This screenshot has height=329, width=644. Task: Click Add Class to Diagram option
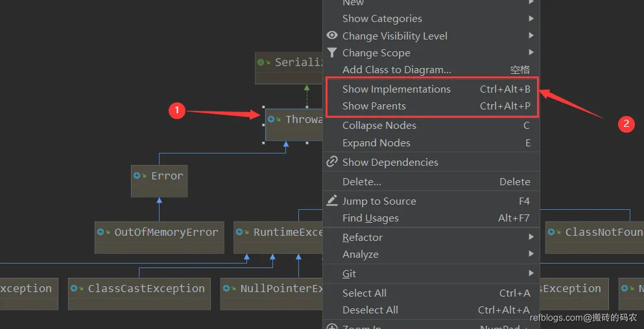coord(396,70)
